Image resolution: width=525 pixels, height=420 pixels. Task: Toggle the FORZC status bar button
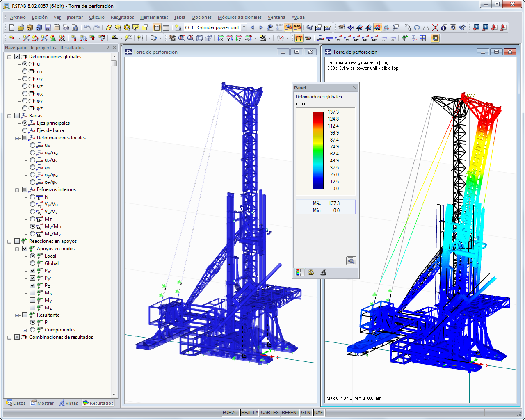point(230,413)
